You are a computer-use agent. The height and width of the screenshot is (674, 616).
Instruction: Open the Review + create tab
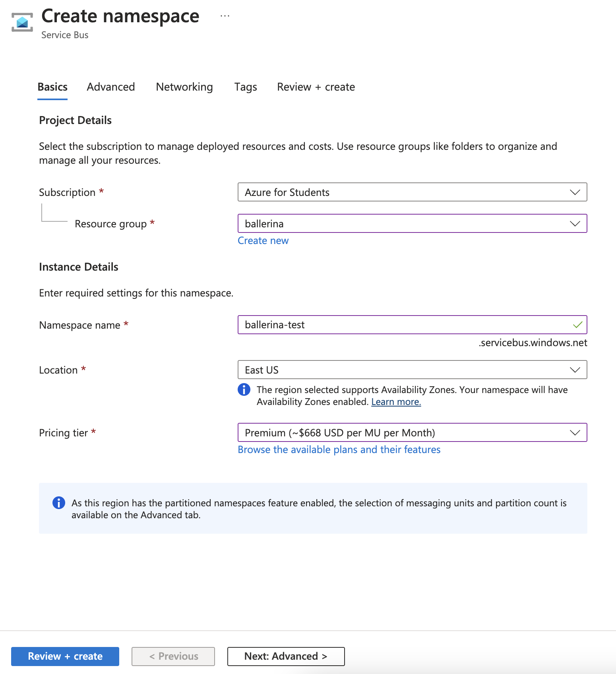tap(316, 87)
